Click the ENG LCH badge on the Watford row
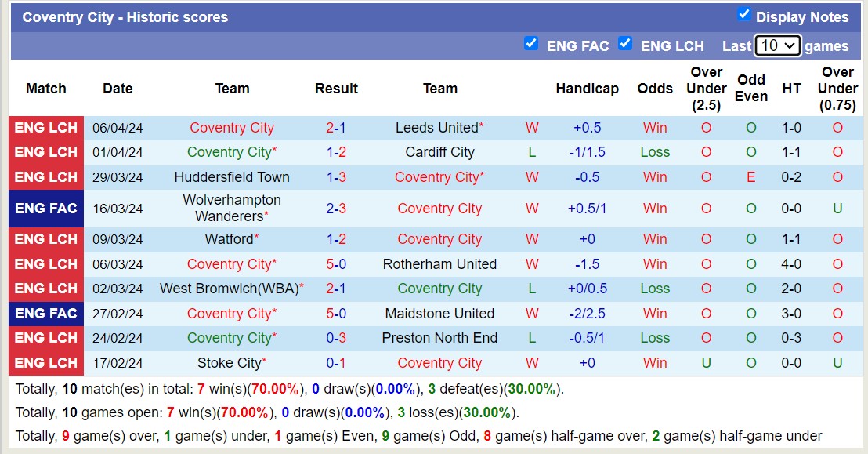 coord(45,239)
